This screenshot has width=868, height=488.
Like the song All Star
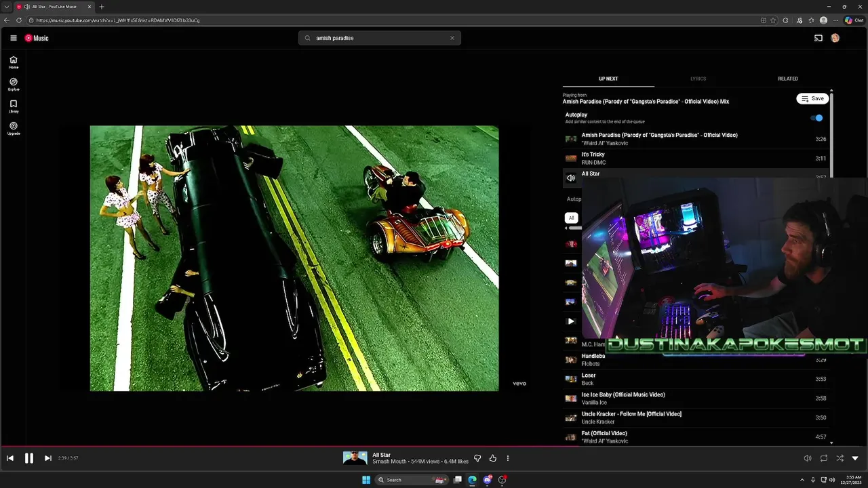[493, 458]
